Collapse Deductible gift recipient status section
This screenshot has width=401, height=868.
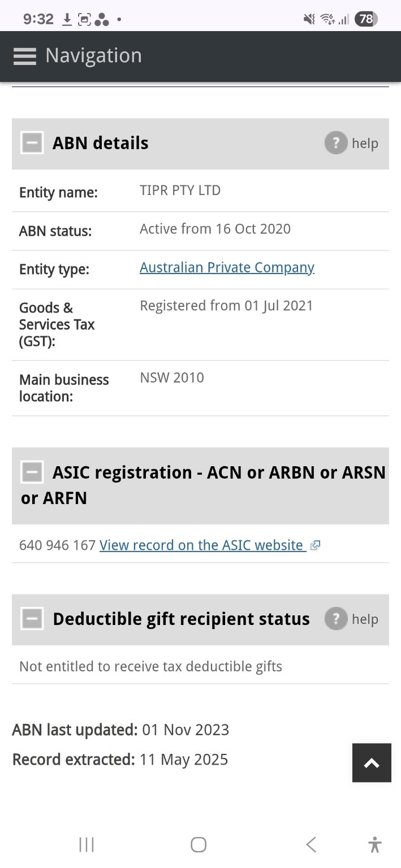[32, 619]
